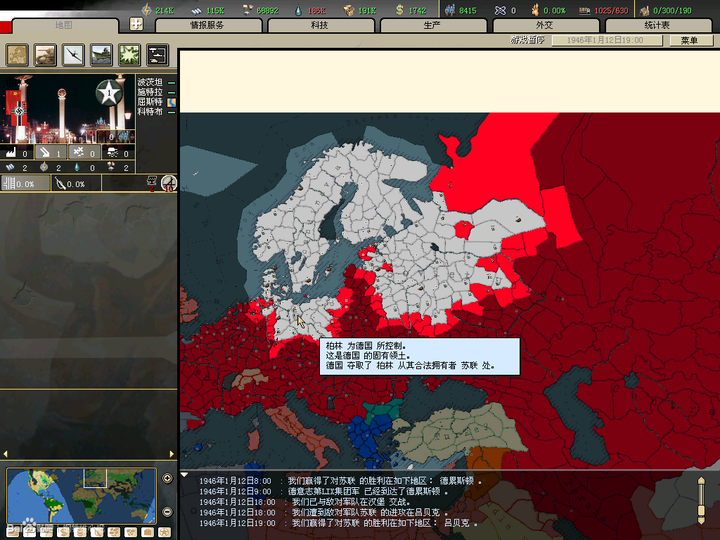Viewport: 720px width, 540px height.
Task: Zoom out the minimap with minus button
Action: click(x=168, y=511)
